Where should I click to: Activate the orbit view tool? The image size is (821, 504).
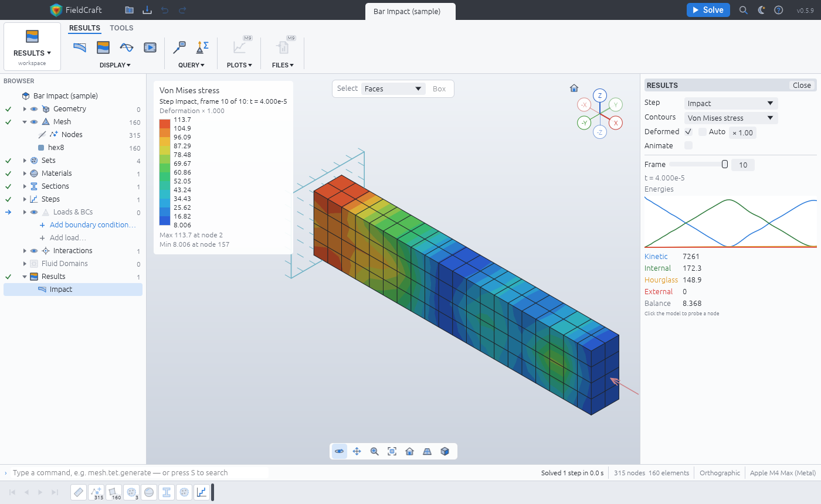tap(339, 451)
